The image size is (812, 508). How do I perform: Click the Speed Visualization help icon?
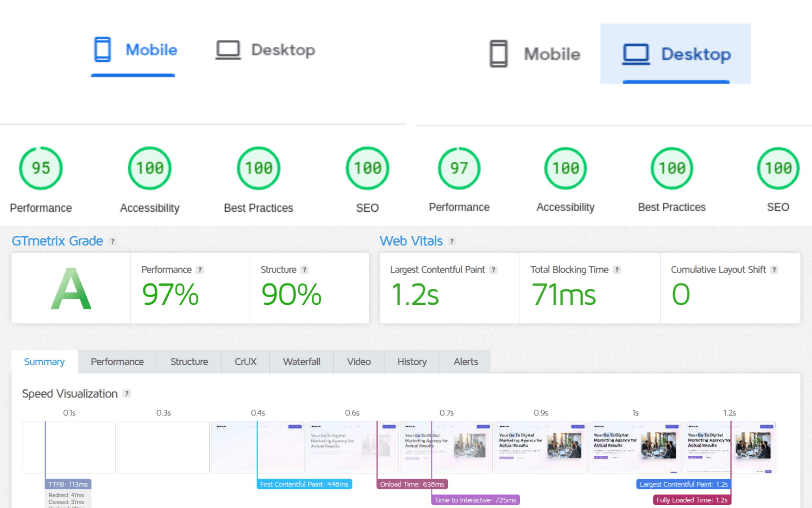click(x=126, y=393)
